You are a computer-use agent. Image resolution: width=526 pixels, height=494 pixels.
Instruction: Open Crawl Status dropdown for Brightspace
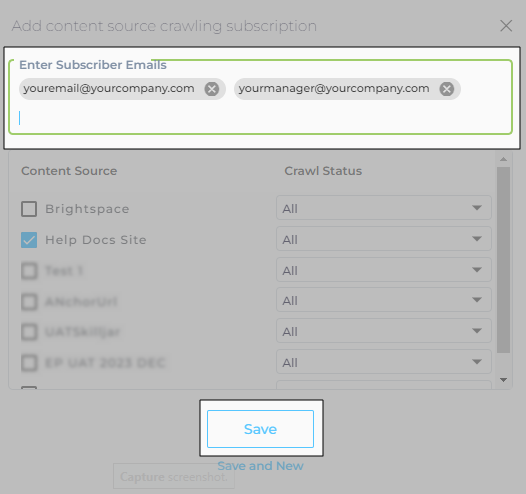(x=384, y=208)
